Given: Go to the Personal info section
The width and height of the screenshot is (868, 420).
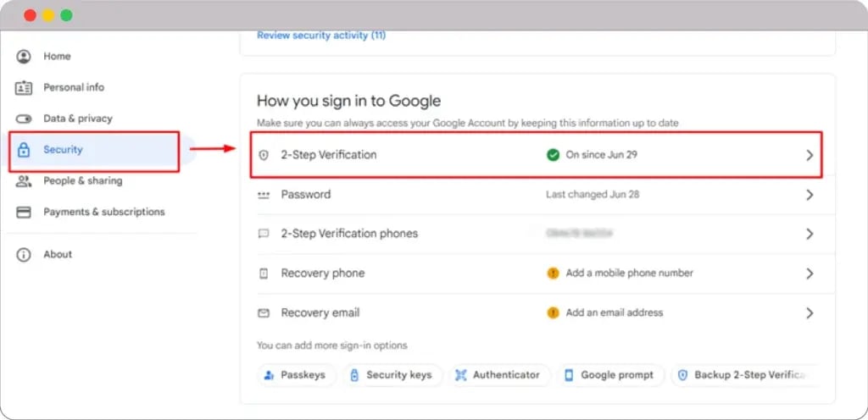Looking at the screenshot, I should [74, 87].
